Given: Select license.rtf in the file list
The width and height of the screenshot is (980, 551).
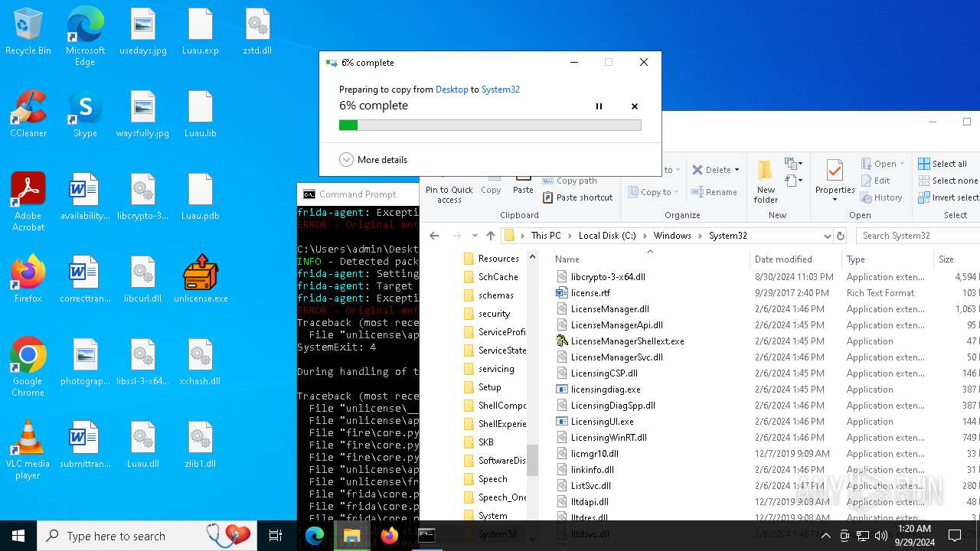Looking at the screenshot, I should click(x=590, y=293).
